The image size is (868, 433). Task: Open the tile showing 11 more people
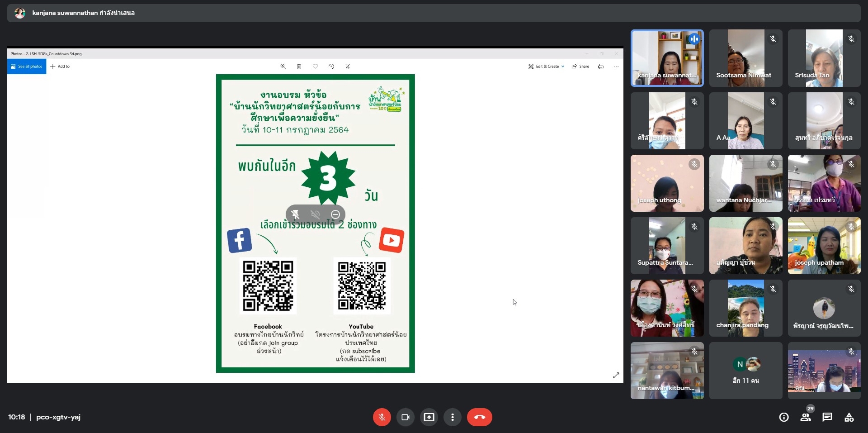[745, 371]
